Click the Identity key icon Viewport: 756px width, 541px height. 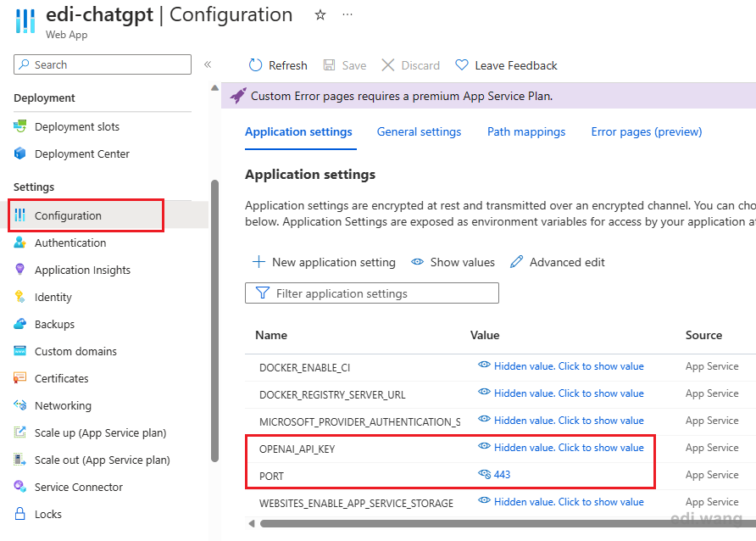pos(19,297)
